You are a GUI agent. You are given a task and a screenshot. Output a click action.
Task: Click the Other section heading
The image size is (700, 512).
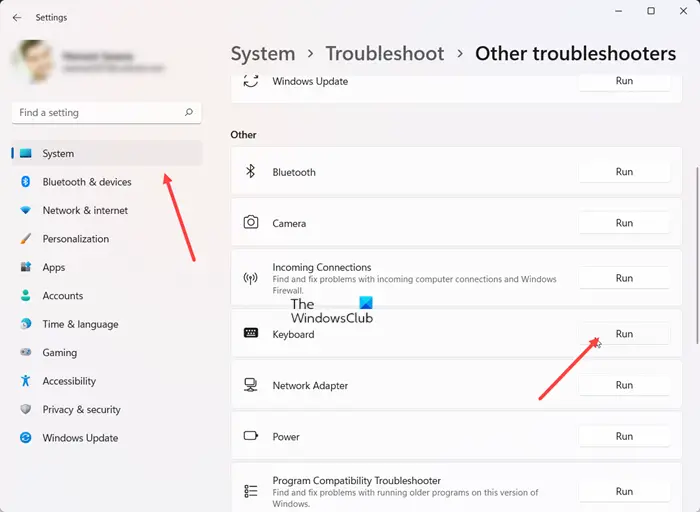(x=243, y=135)
